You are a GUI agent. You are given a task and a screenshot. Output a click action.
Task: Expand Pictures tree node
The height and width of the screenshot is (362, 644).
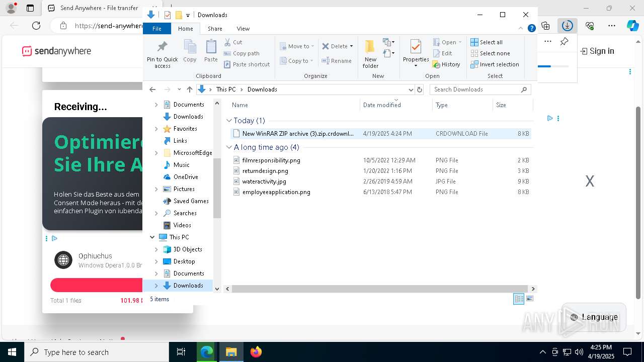156,189
